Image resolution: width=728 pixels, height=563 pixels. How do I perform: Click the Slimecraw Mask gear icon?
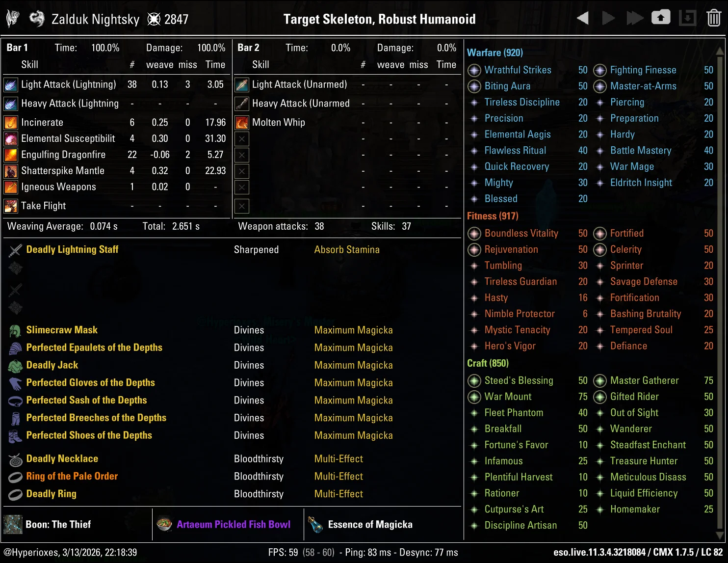pos(14,330)
